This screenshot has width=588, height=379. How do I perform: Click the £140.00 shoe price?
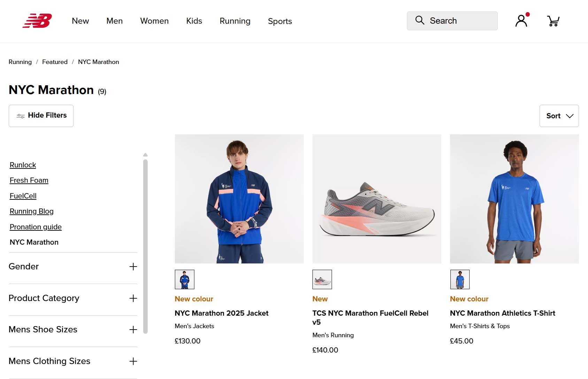[325, 350]
